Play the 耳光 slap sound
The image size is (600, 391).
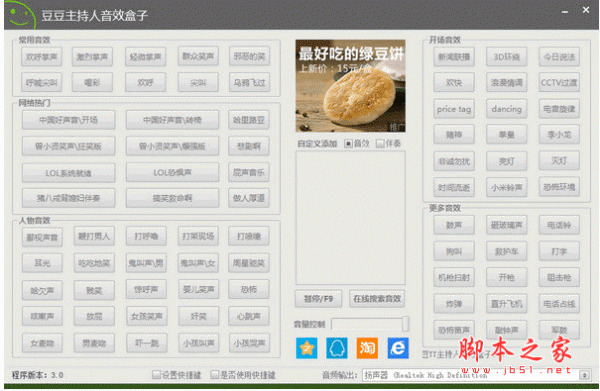(42, 263)
